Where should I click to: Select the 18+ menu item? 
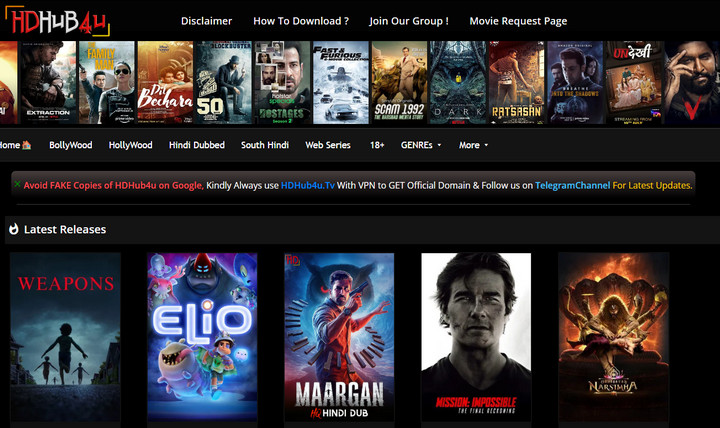tap(377, 145)
